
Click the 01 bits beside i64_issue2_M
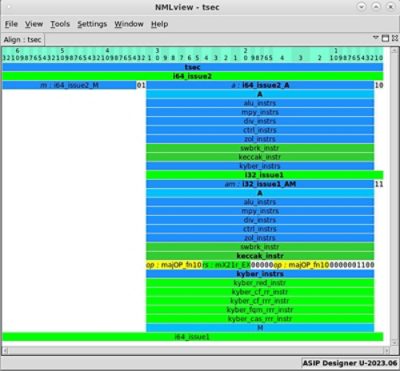coord(141,85)
